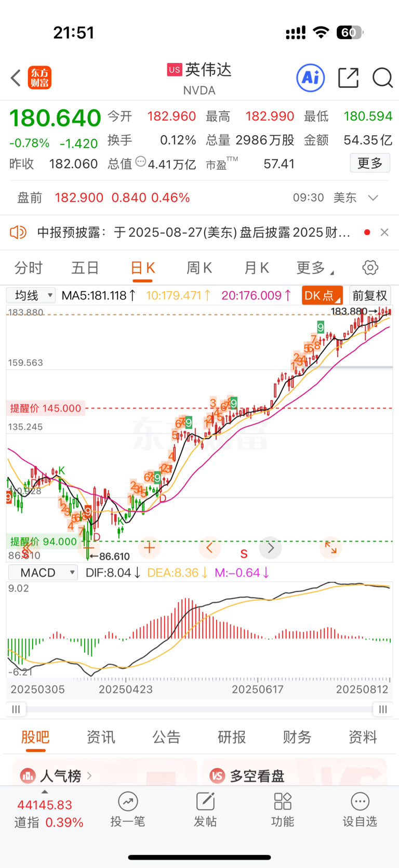
Task: Tap the 英伟达 stock name title
Action: (208, 70)
